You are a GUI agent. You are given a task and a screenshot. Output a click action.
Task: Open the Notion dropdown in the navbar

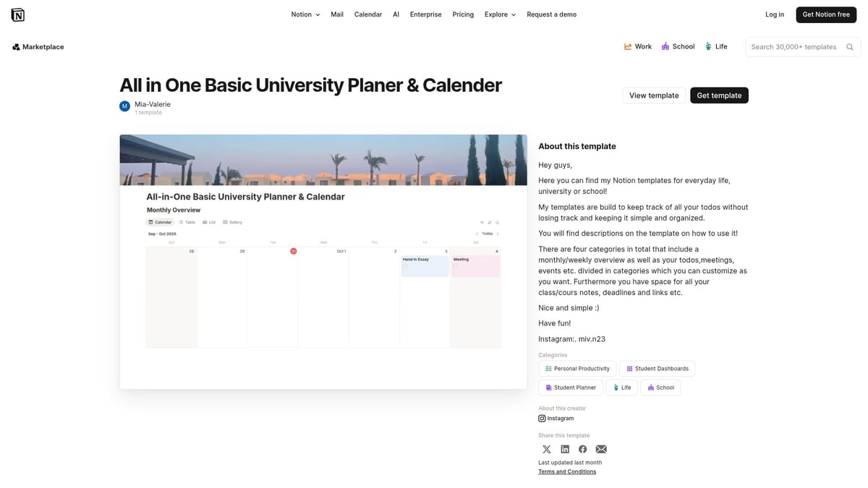coord(305,14)
